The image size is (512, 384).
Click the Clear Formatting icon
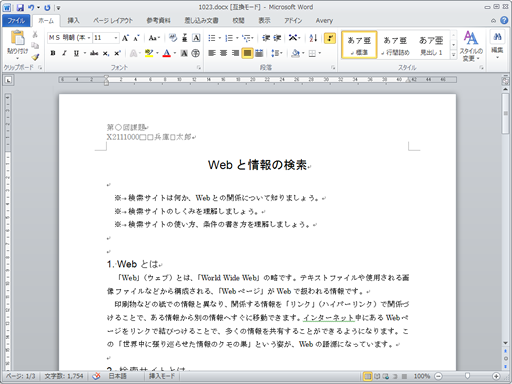pyautogui.click(x=173, y=38)
